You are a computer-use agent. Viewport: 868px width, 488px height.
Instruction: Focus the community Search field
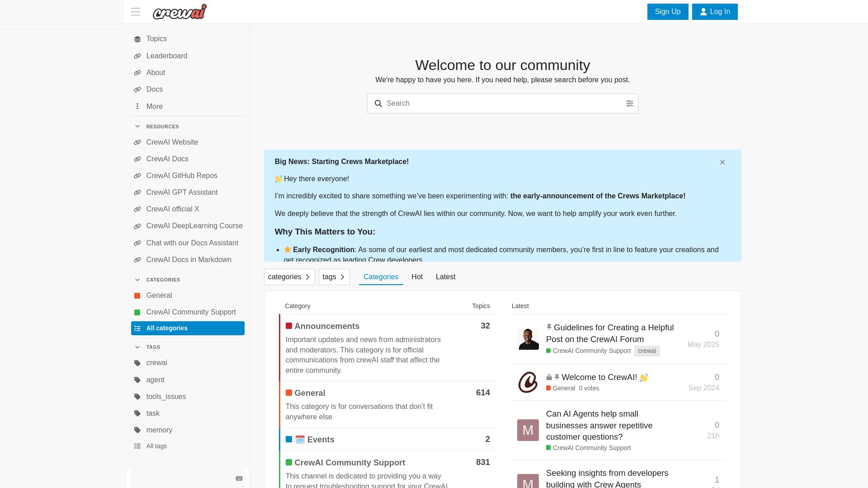click(502, 103)
